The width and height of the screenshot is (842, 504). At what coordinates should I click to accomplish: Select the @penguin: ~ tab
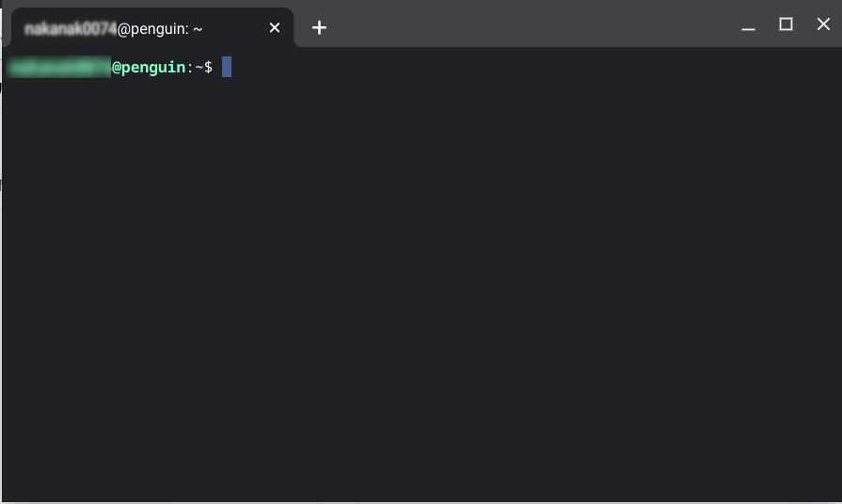click(152, 27)
